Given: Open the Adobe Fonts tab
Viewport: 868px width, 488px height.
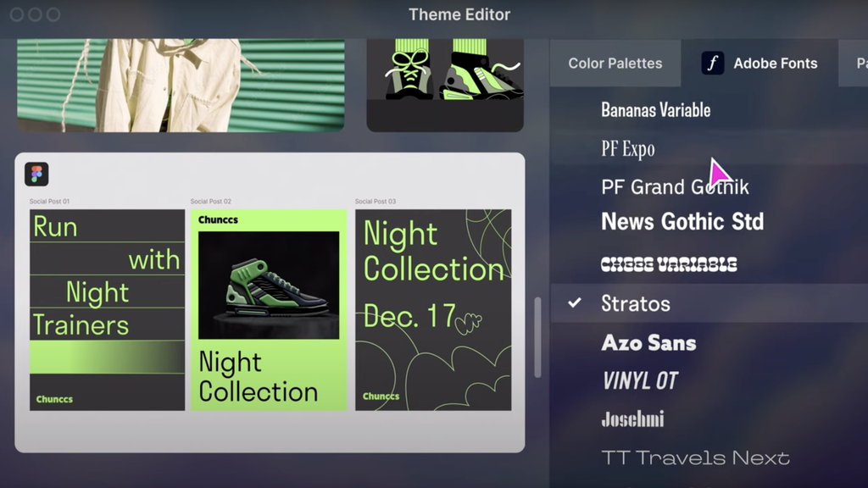Looking at the screenshot, I should (x=759, y=63).
